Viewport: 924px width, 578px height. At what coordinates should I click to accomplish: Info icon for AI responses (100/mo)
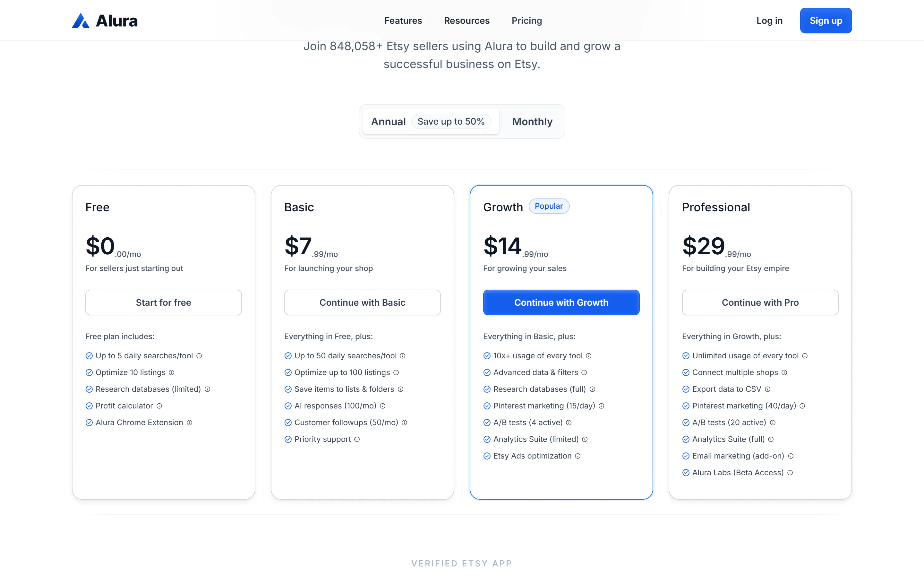(x=383, y=406)
